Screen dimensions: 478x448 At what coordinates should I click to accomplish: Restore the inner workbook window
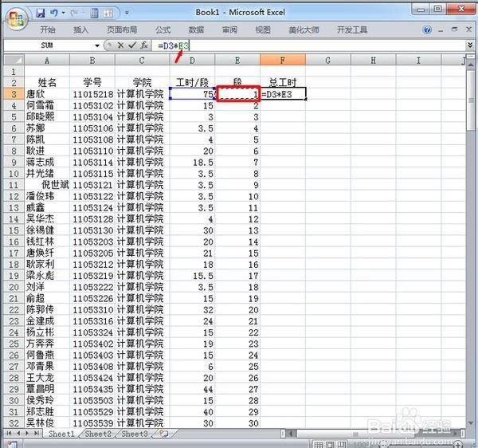455,29
